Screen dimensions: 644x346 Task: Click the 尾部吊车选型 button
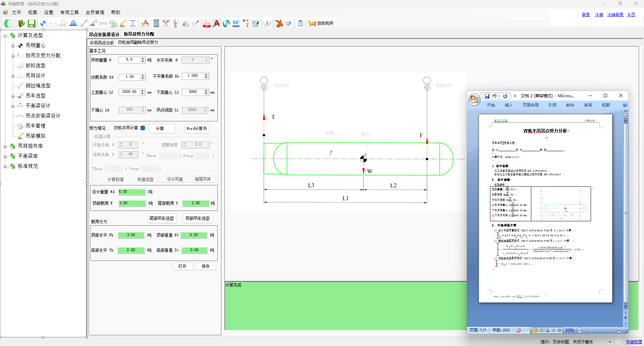coord(162,218)
